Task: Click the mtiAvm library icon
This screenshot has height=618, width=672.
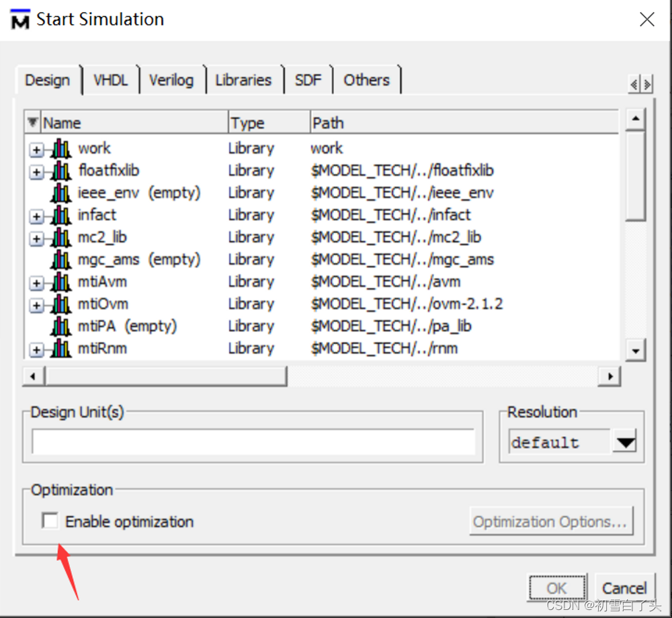Action: (61, 281)
